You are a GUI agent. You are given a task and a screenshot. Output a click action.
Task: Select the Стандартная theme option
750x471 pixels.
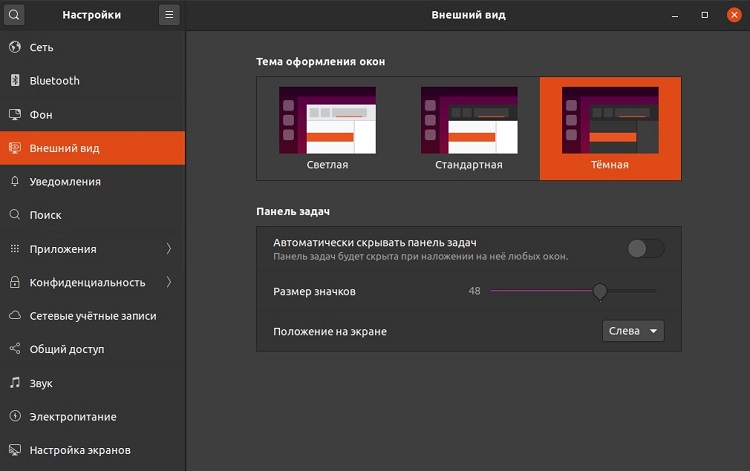pyautogui.click(x=468, y=129)
